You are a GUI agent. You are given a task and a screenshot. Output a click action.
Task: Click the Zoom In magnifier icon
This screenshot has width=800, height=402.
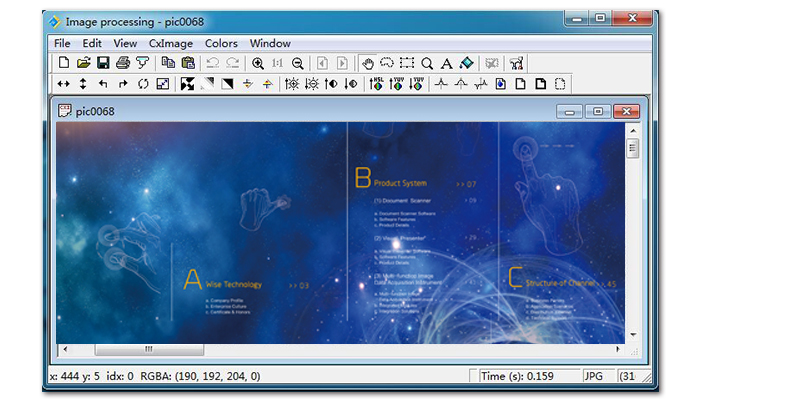coord(258,63)
